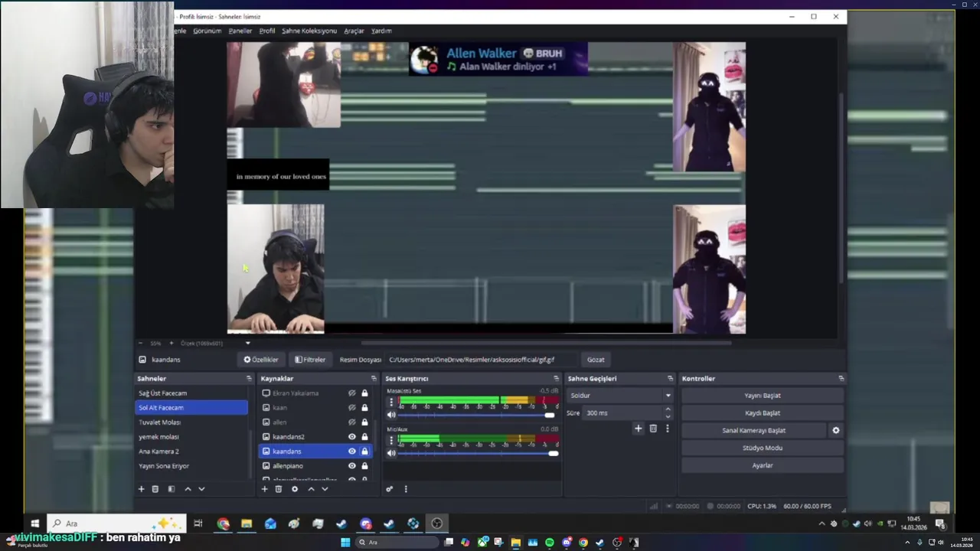Image resolution: width=980 pixels, height=551 pixels.
Task: Adjust Masaüstü Ses volume slider
Action: point(478,415)
